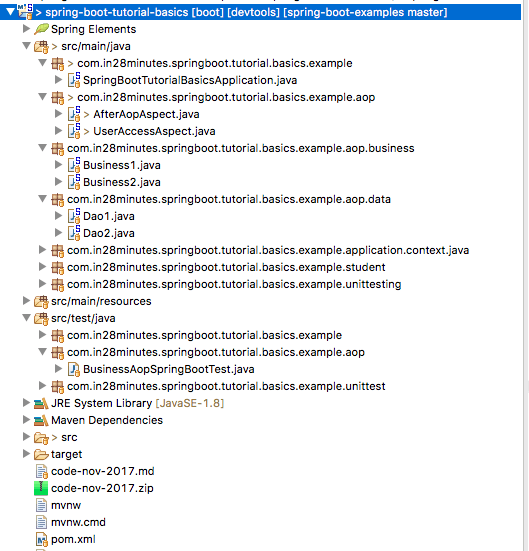The image size is (529, 551).
Task: Expand the example.unittesting package
Action: 43,284
